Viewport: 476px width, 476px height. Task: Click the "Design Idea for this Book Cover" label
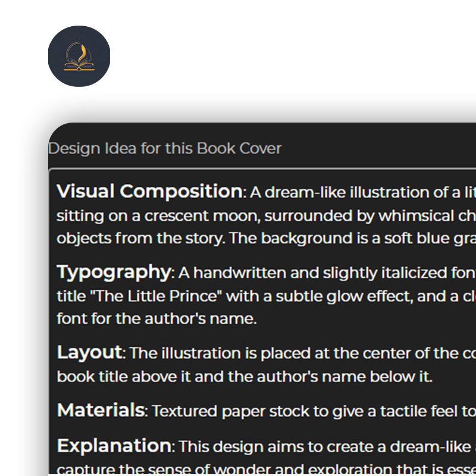(165, 148)
